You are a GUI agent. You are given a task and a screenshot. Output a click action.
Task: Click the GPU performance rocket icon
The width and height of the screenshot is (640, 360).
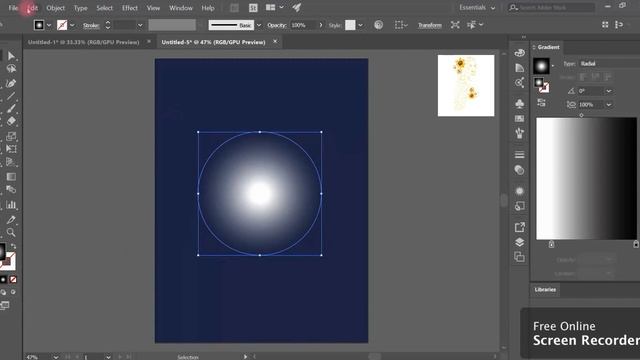[x=297, y=7]
